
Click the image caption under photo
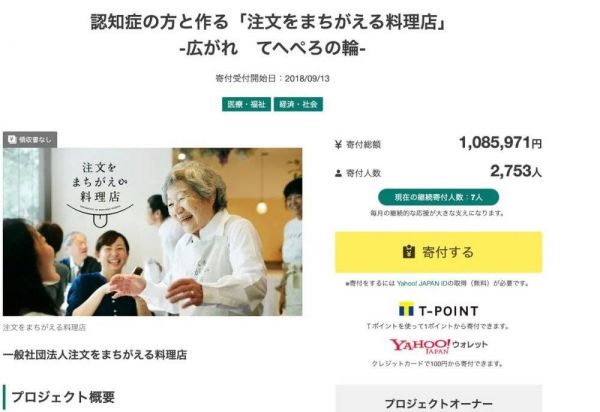(44, 327)
